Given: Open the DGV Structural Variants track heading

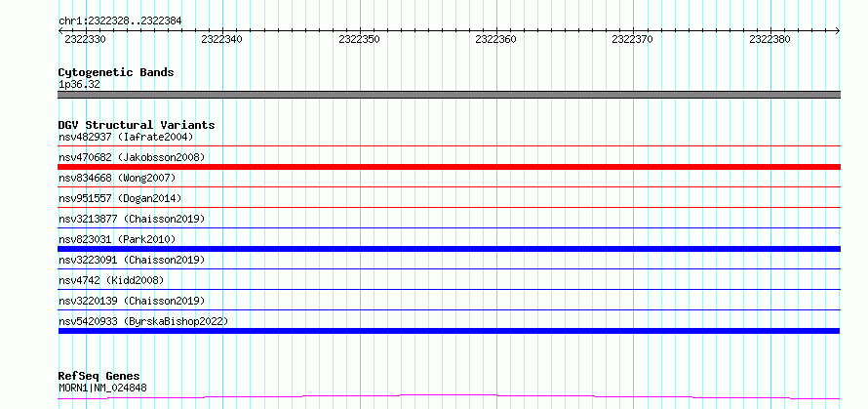Looking at the screenshot, I should click(x=137, y=125).
